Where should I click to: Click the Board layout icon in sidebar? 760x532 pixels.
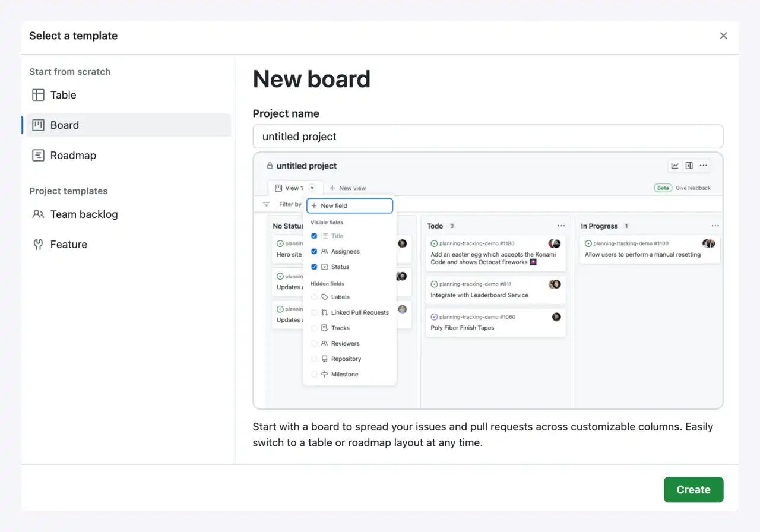coord(38,125)
